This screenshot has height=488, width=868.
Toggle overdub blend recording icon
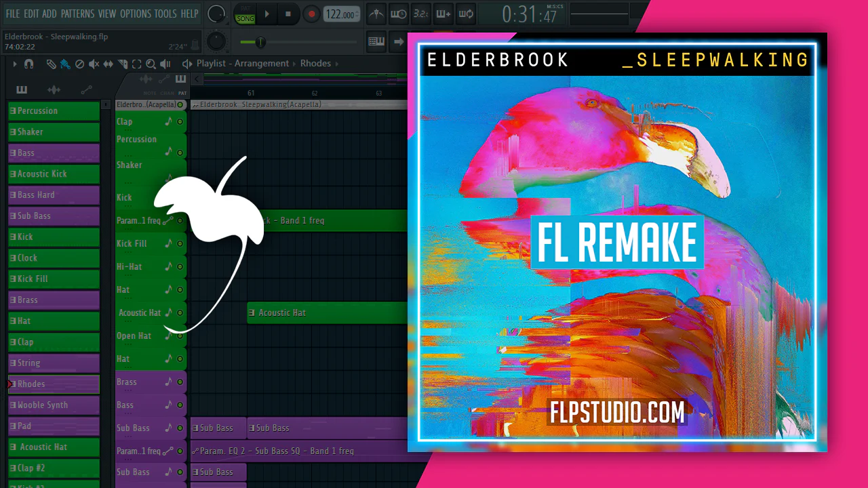tap(443, 14)
